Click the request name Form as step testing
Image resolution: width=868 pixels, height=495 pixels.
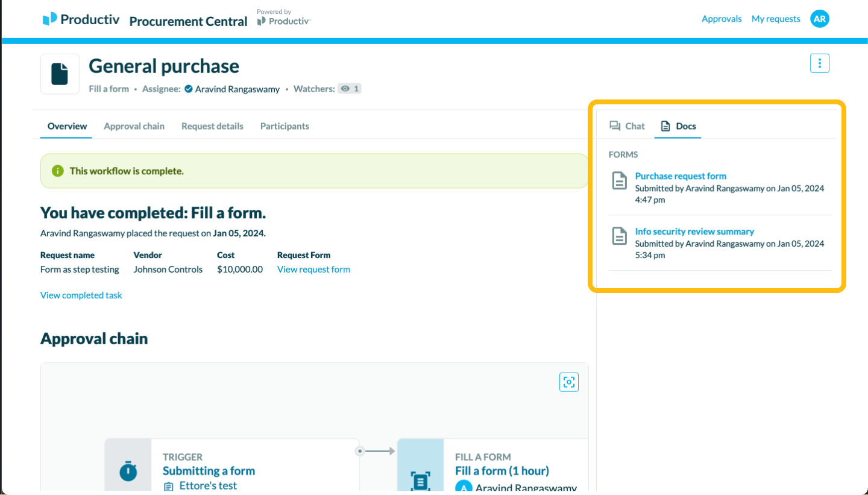[80, 270]
